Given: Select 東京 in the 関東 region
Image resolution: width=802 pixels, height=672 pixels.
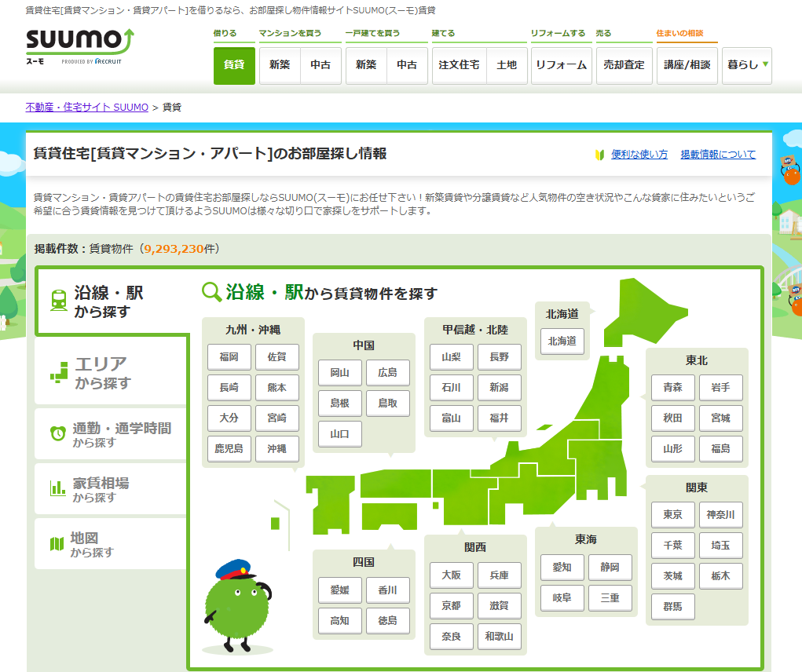Looking at the screenshot, I should pyautogui.click(x=672, y=515).
